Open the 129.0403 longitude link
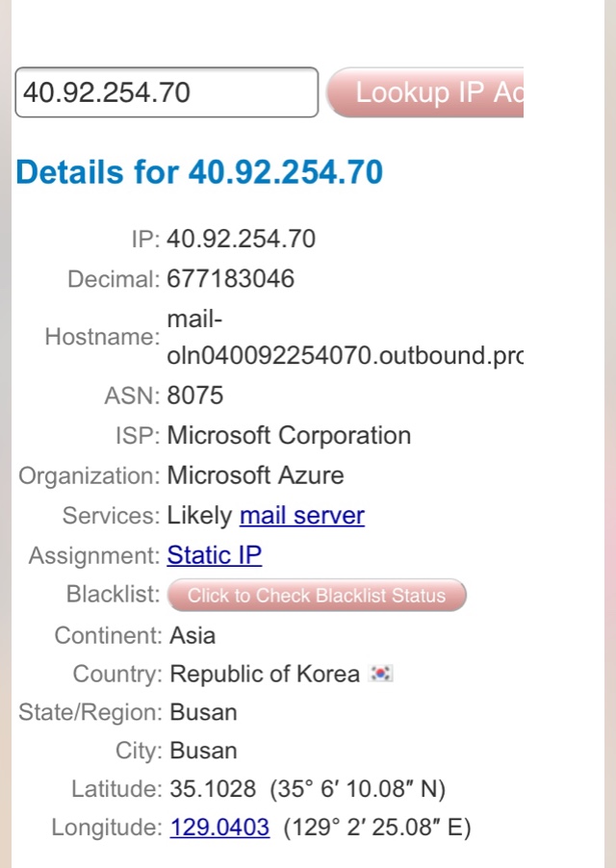Viewport: 616px width, 868px height. (219, 828)
